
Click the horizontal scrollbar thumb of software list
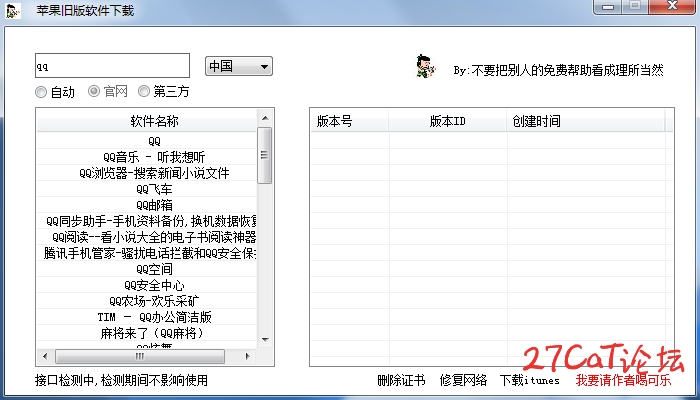coord(140,356)
